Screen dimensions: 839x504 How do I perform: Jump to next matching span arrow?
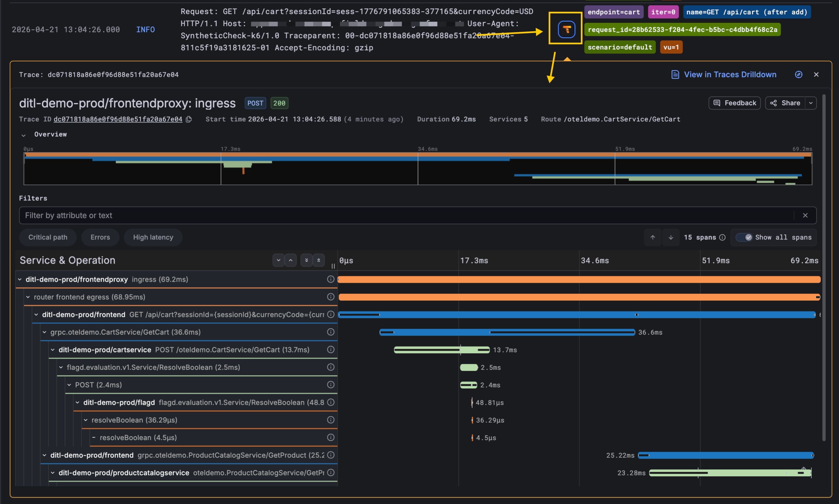tap(670, 237)
